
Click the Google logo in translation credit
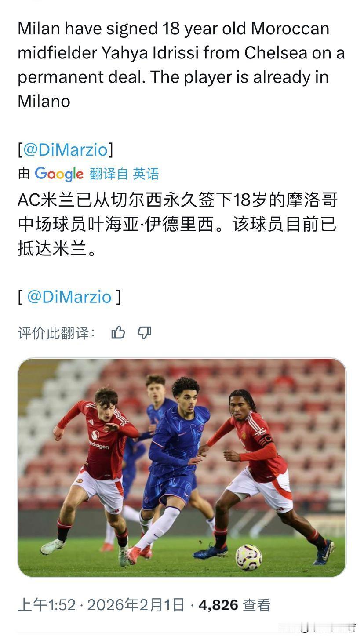pos(59,174)
